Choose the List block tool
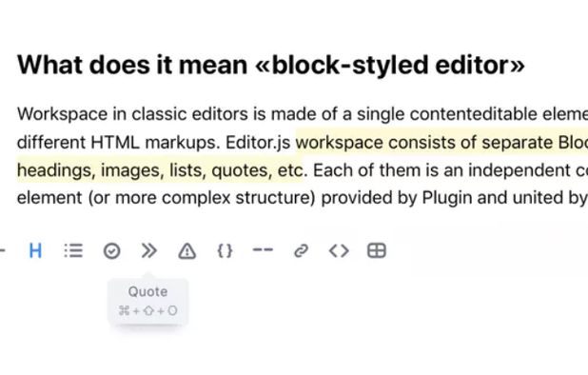 pos(73,250)
